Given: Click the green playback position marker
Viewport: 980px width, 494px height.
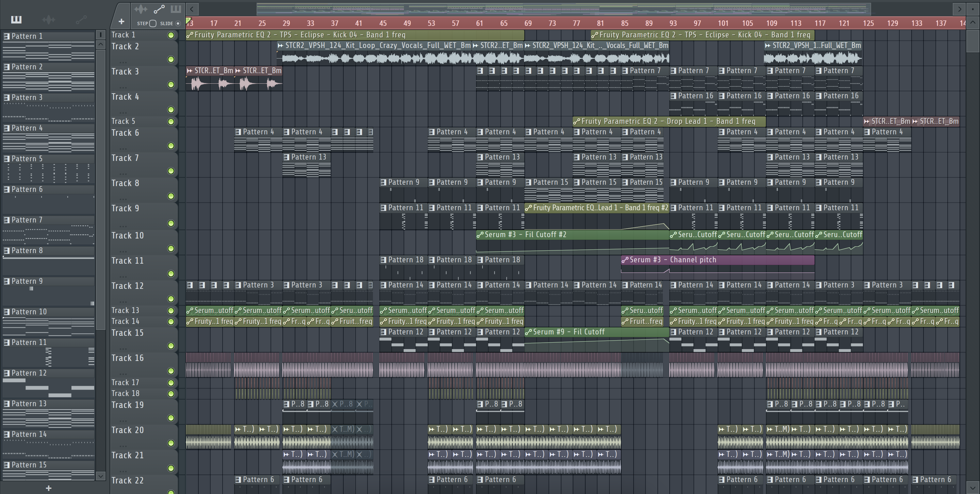Looking at the screenshot, I should pos(188,20).
